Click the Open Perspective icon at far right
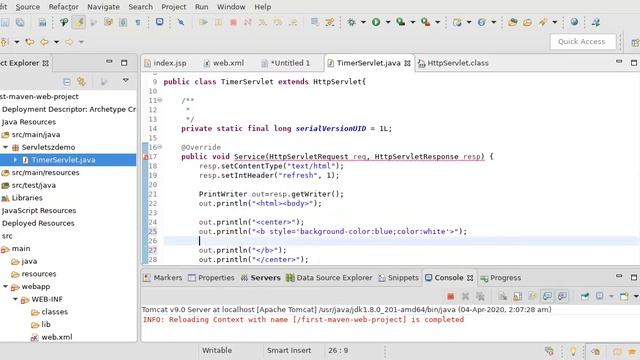The width and height of the screenshot is (640, 360). tap(635, 42)
